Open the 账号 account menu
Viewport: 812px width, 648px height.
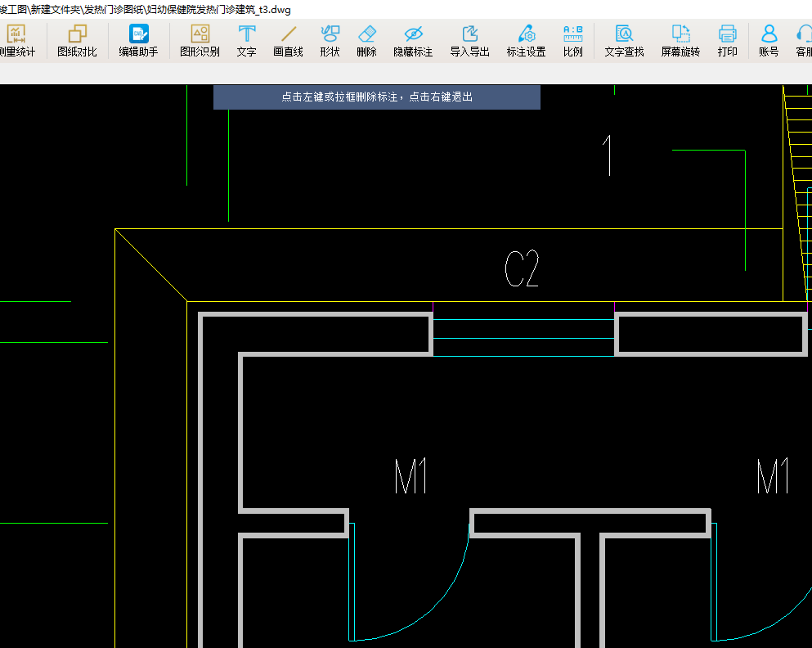[769, 41]
